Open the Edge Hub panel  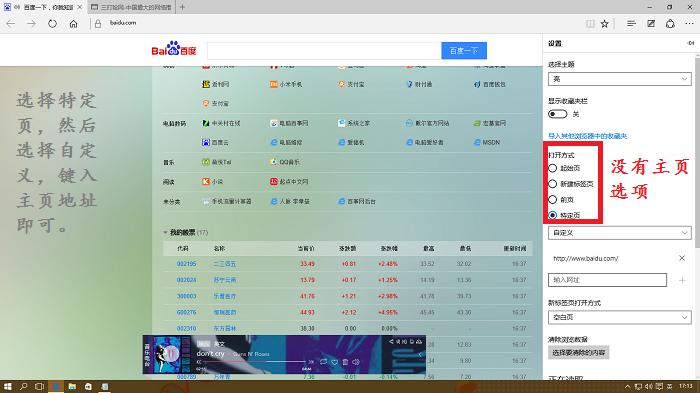point(631,24)
